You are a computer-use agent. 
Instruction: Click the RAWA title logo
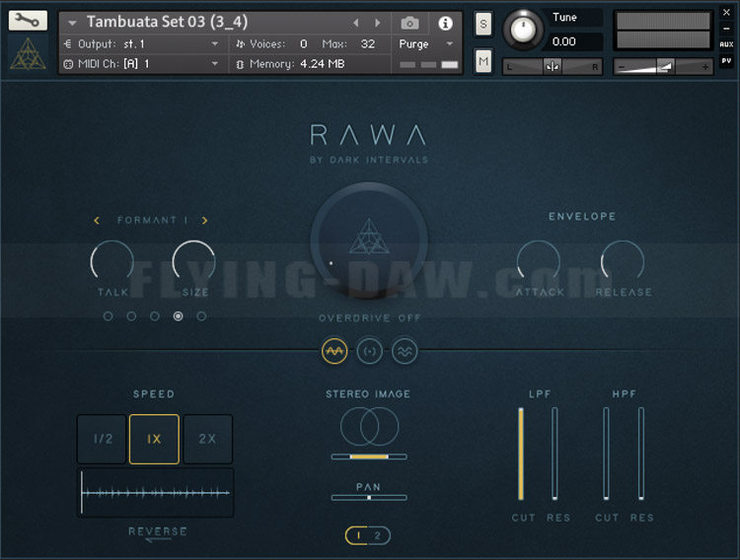(x=368, y=135)
